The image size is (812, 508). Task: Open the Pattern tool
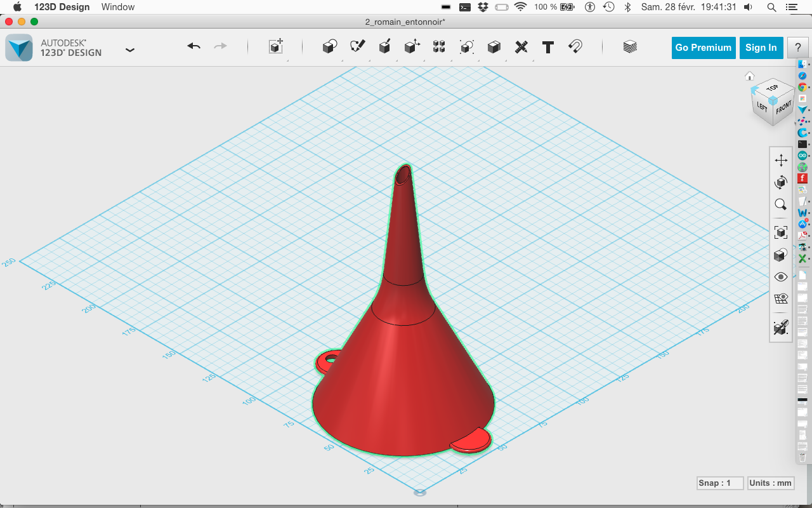pyautogui.click(x=439, y=47)
